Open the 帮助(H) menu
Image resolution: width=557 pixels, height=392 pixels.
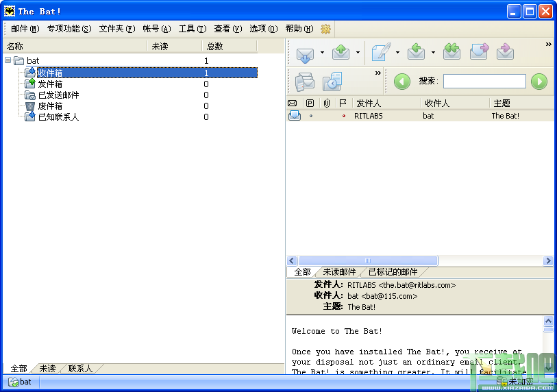[299, 29]
